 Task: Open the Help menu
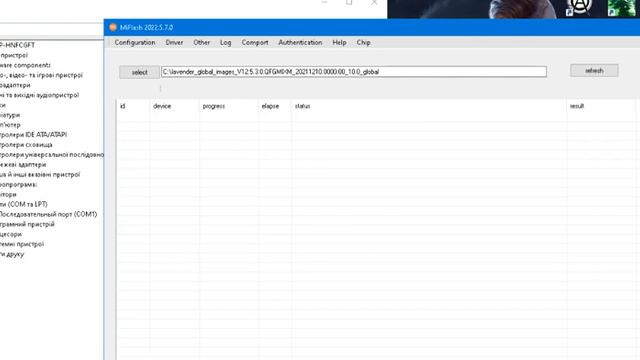tap(339, 42)
